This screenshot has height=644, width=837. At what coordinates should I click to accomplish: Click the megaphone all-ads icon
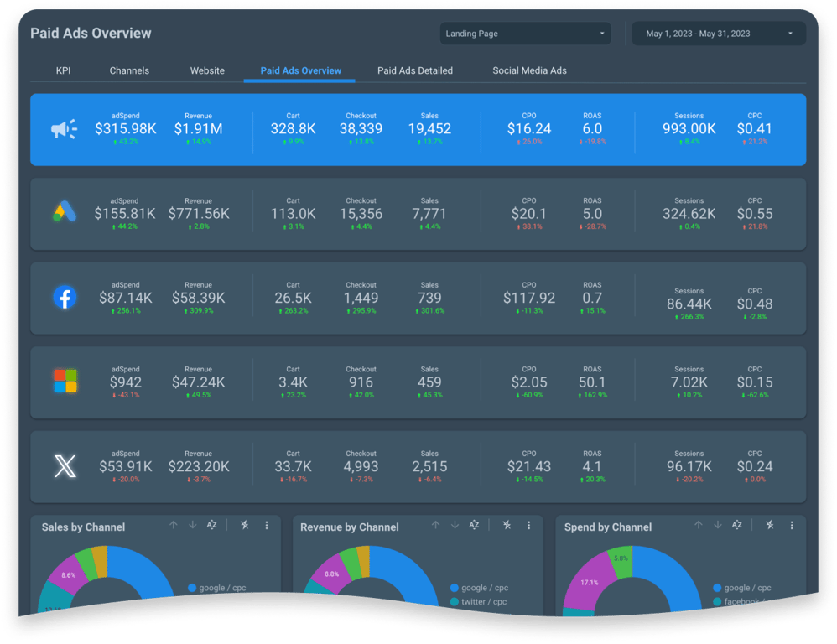coord(64,128)
